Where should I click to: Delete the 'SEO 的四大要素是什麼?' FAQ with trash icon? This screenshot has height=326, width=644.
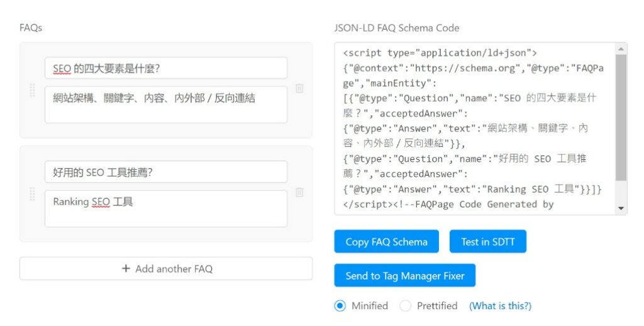[299, 89]
